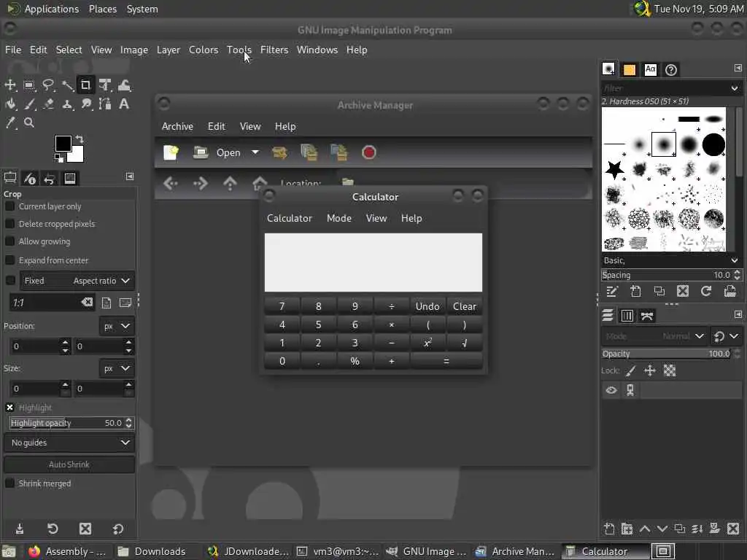This screenshot has height=560, width=747.
Task: Switch to the Channels tab
Action: click(x=627, y=316)
